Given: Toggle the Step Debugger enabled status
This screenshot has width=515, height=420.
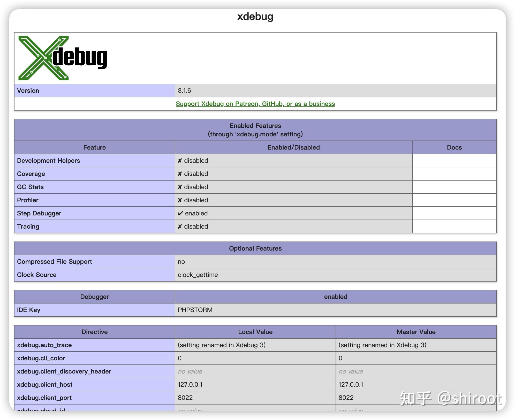Looking at the screenshot, I should pyautogui.click(x=193, y=213).
